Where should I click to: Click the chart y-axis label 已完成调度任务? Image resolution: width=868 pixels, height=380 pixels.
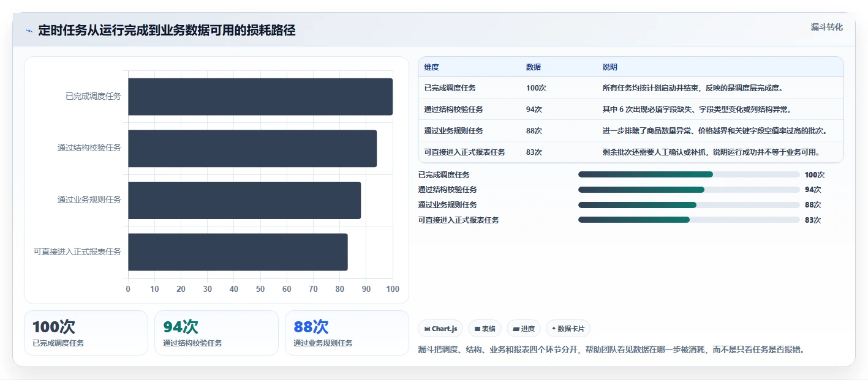click(x=93, y=96)
